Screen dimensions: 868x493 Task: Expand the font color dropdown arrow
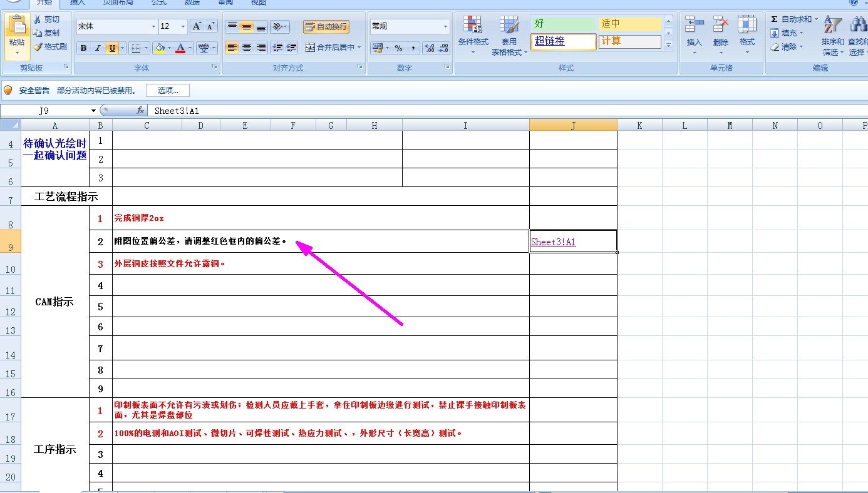point(190,48)
